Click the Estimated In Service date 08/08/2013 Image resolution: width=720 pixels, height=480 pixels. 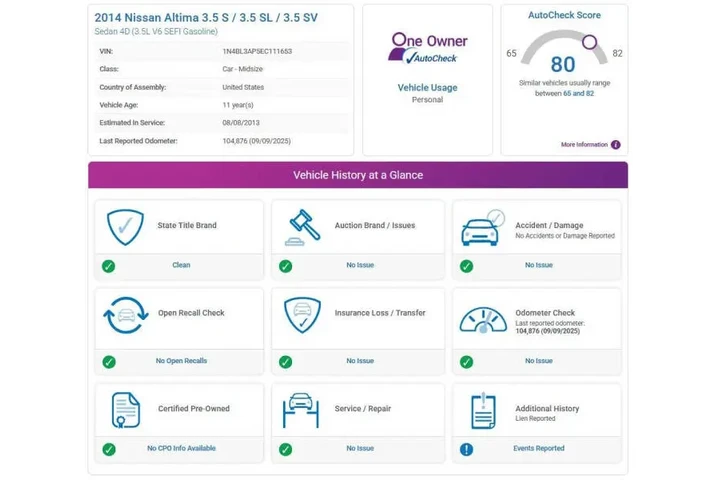[x=241, y=123]
